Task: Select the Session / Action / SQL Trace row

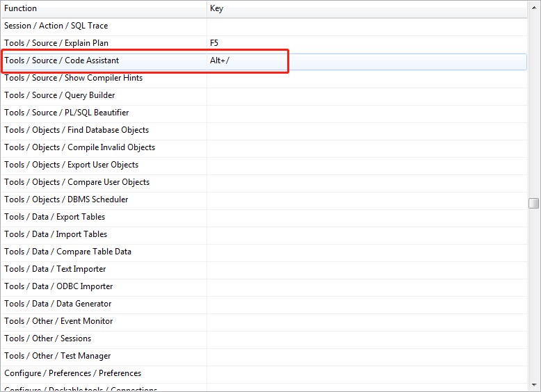Action: pyautogui.click(x=264, y=26)
